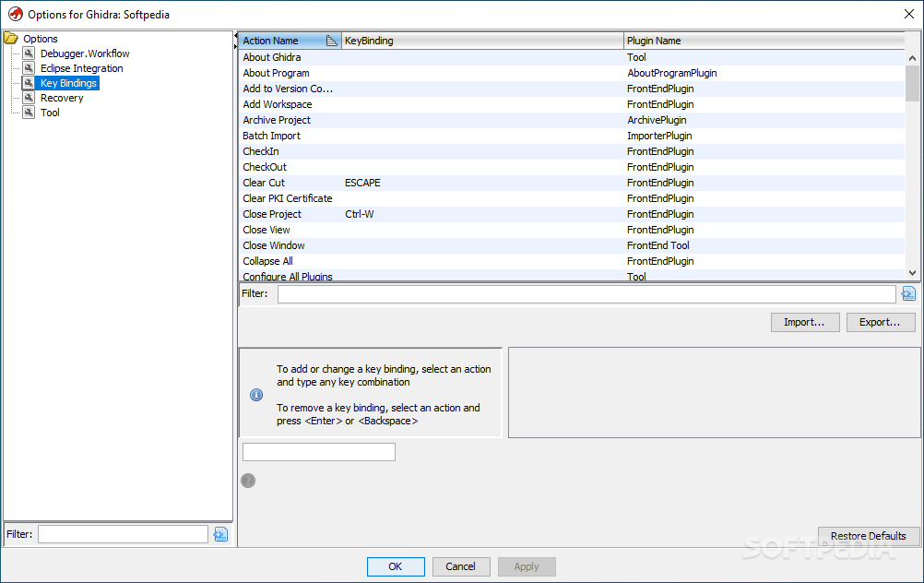Screen dimensions: 924x583
Task: Select Add Workspace action row
Action: tap(572, 104)
